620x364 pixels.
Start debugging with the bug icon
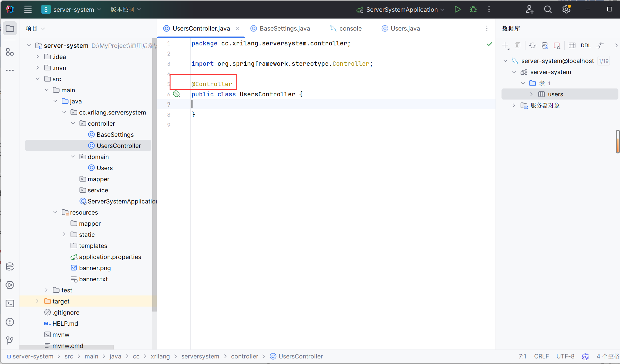pos(473,10)
